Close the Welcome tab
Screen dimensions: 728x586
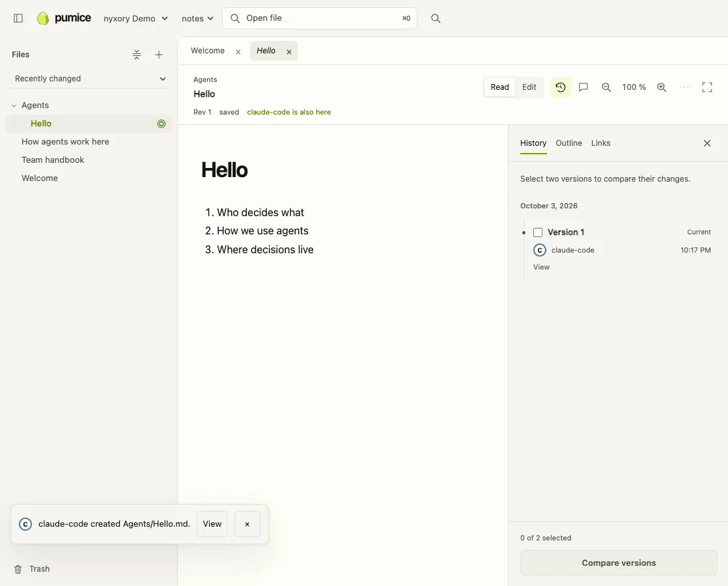point(238,51)
